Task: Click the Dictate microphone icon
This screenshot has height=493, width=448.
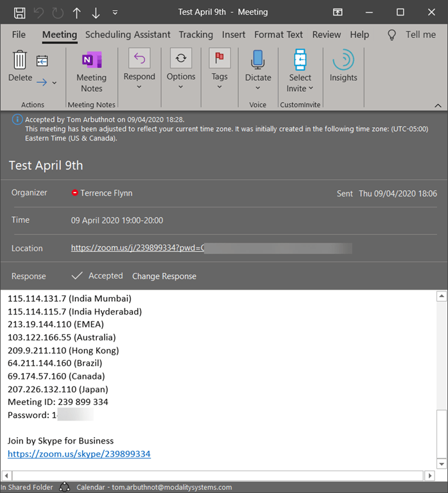Action: [258, 60]
